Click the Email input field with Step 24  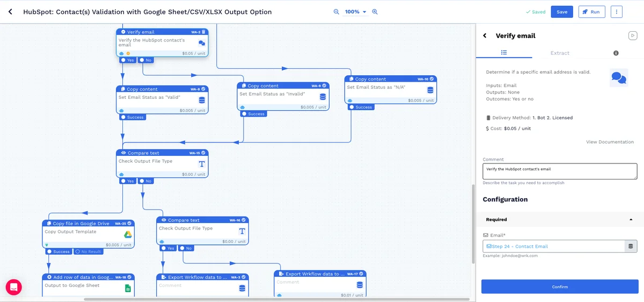tap(553, 246)
